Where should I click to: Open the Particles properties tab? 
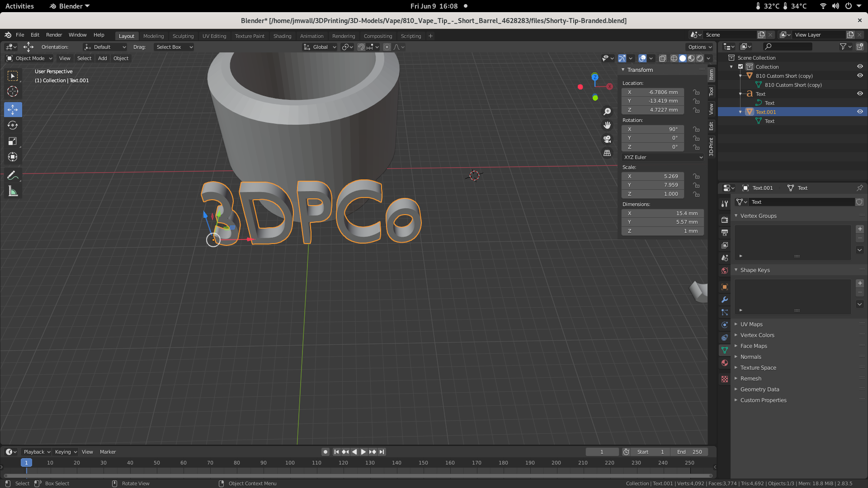coord(725,312)
